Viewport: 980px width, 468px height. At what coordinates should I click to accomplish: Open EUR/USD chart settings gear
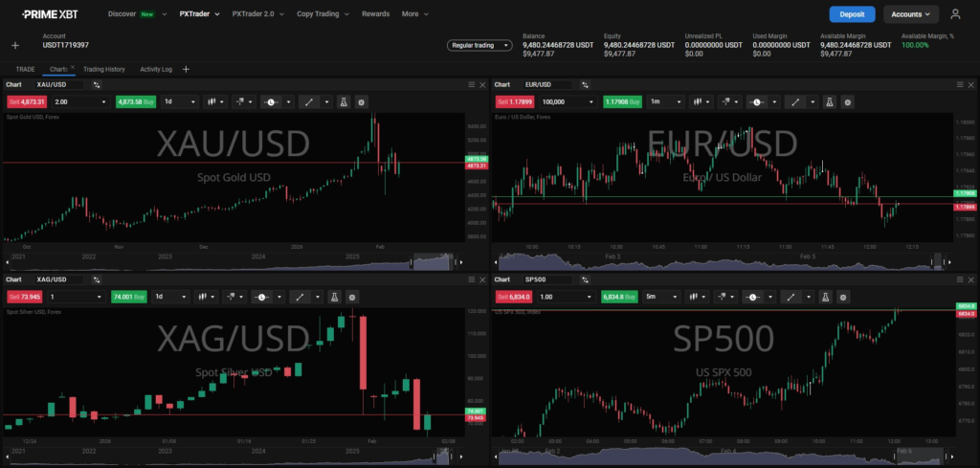click(x=847, y=101)
